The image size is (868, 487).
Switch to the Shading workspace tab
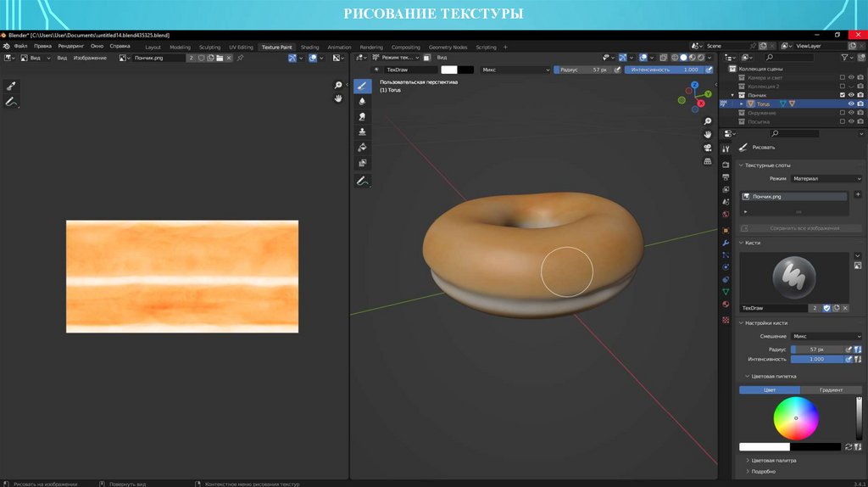[x=309, y=47]
